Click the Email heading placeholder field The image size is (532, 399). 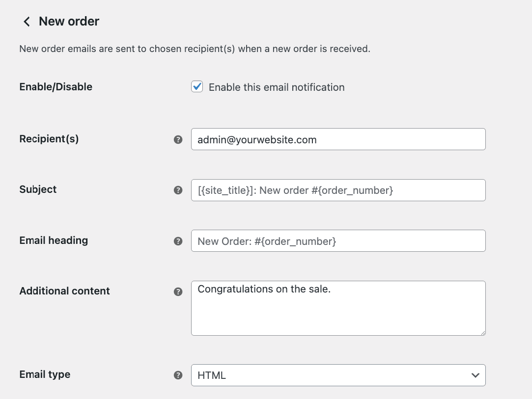click(x=338, y=240)
